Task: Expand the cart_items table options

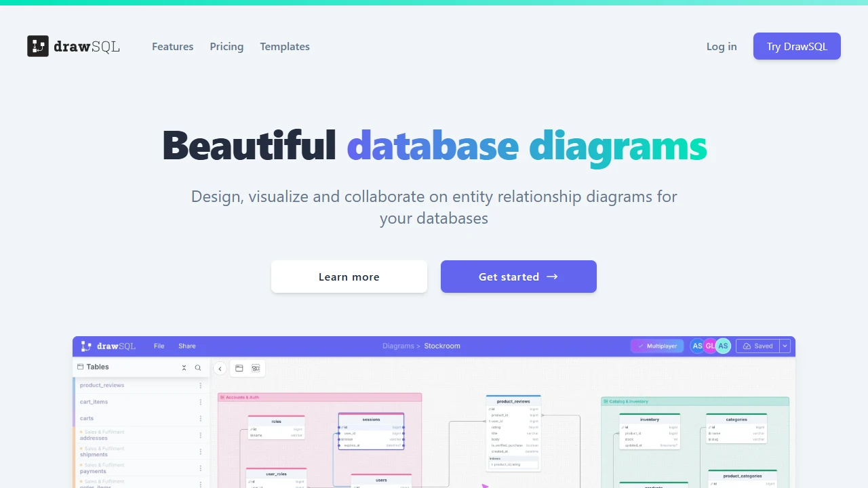Action: (200, 401)
